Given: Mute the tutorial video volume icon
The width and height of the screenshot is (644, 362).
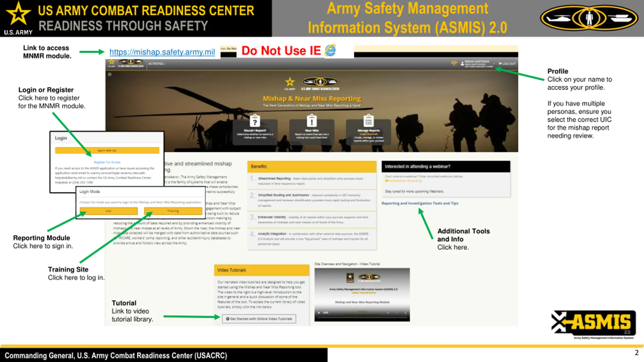Looking at the screenshot, I should [388, 313].
